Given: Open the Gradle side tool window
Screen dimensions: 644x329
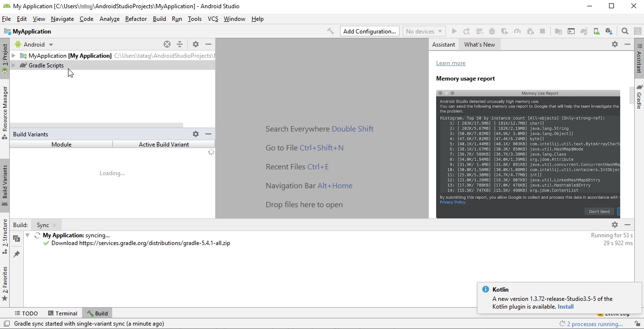Looking at the screenshot, I should tap(639, 97).
